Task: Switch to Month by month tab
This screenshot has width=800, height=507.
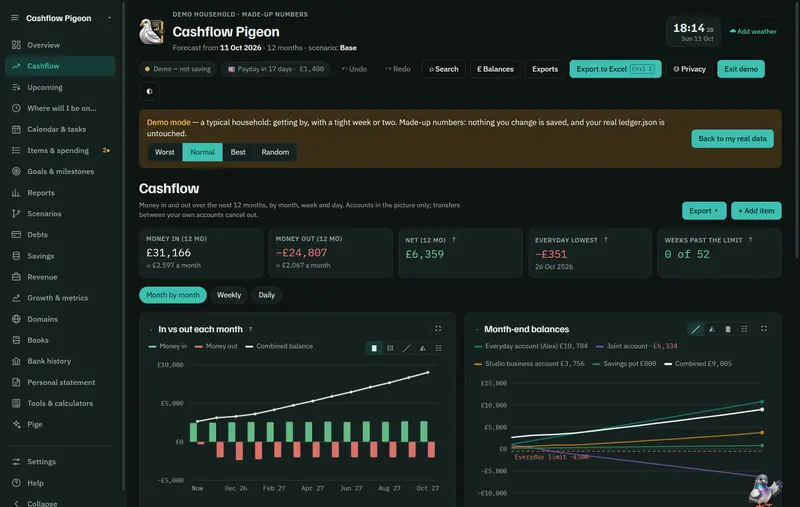Action: tap(173, 295)
